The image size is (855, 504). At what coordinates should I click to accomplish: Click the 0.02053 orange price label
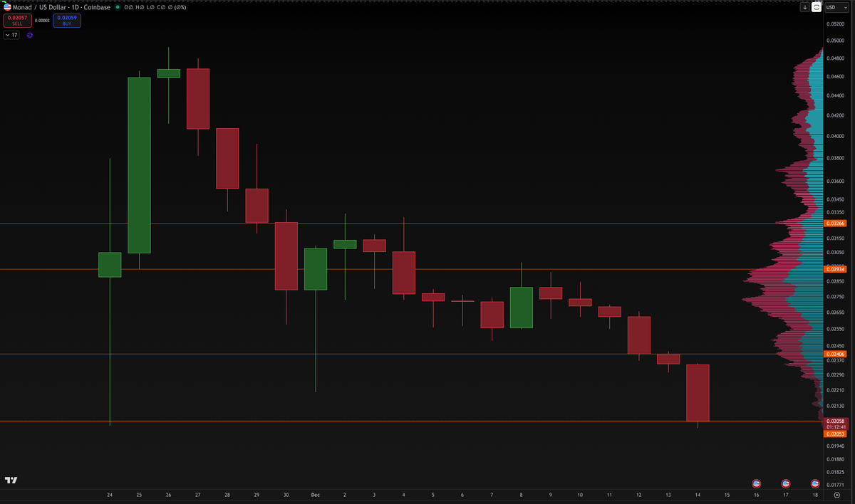click(x=835, y=434)
